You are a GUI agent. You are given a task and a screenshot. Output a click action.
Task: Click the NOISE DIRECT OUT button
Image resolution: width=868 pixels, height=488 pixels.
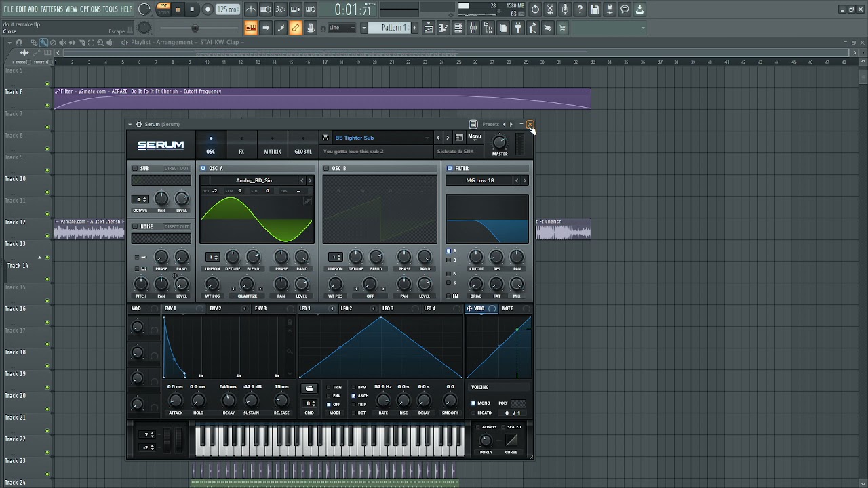[x=176, y=226]
